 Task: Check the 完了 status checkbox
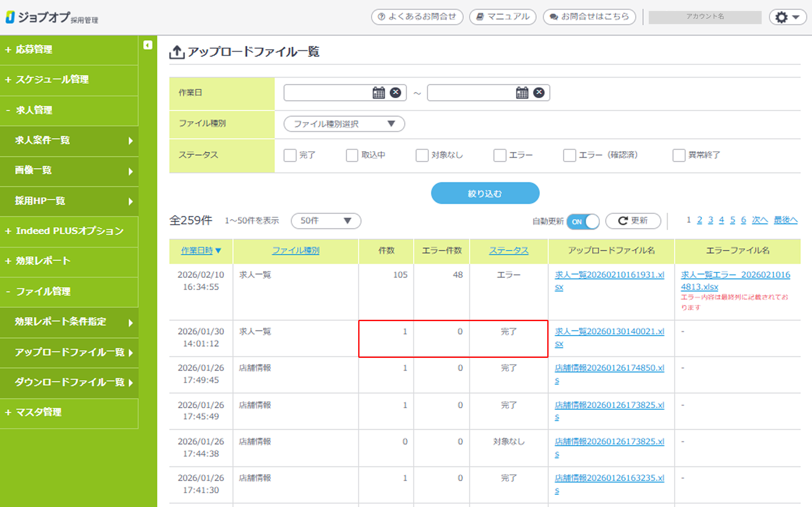click(290, 155)
